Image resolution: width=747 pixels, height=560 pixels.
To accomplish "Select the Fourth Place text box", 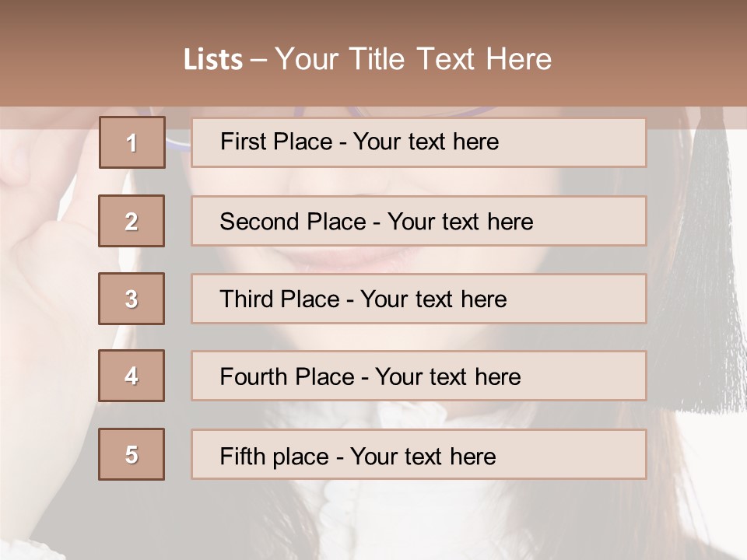I will [419, 376].
